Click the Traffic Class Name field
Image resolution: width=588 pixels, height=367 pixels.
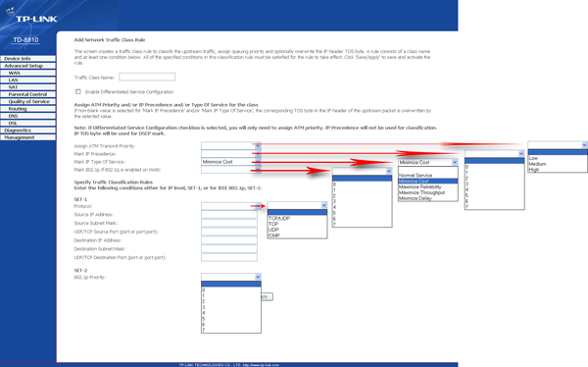pos(147,77)
